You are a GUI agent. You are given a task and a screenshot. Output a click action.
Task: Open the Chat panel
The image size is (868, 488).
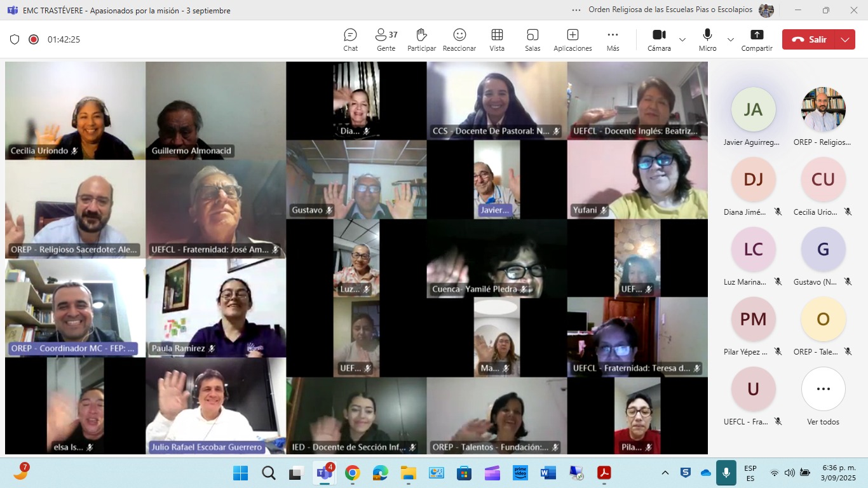tap(350, 39)
